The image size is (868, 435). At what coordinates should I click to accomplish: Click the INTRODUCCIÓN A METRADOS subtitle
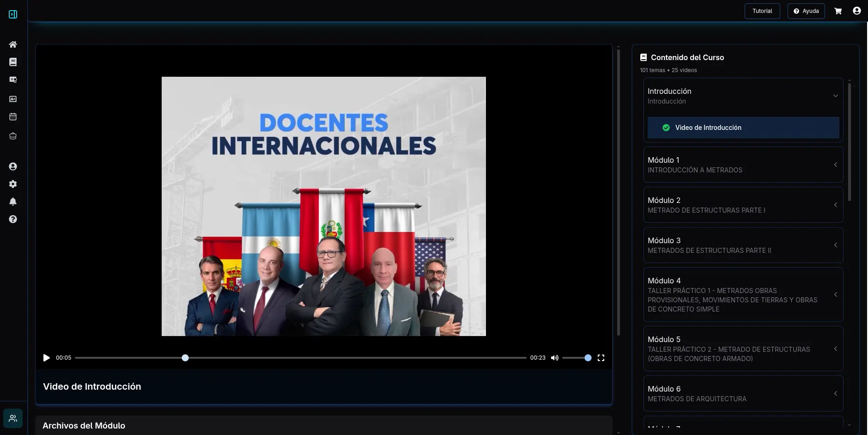pyautogui.click(x=695, y=170)
